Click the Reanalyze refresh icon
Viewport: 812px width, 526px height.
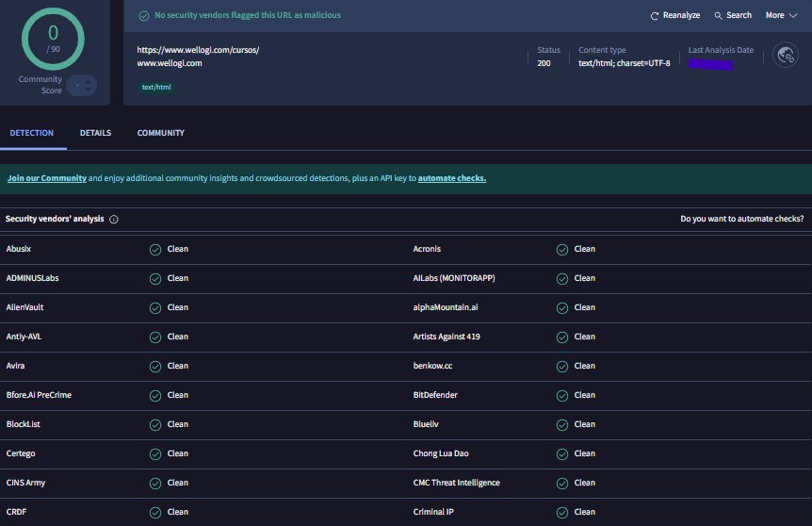click(655, 16)
